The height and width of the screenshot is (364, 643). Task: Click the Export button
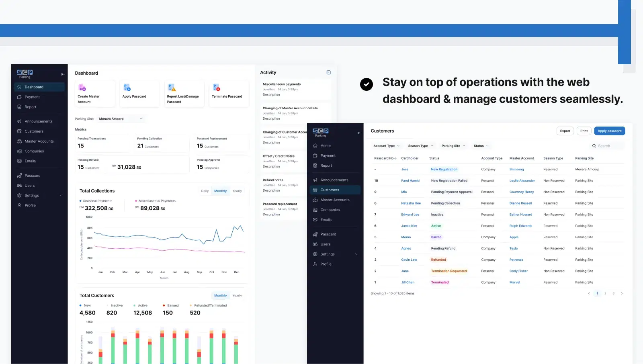[565, 131]
